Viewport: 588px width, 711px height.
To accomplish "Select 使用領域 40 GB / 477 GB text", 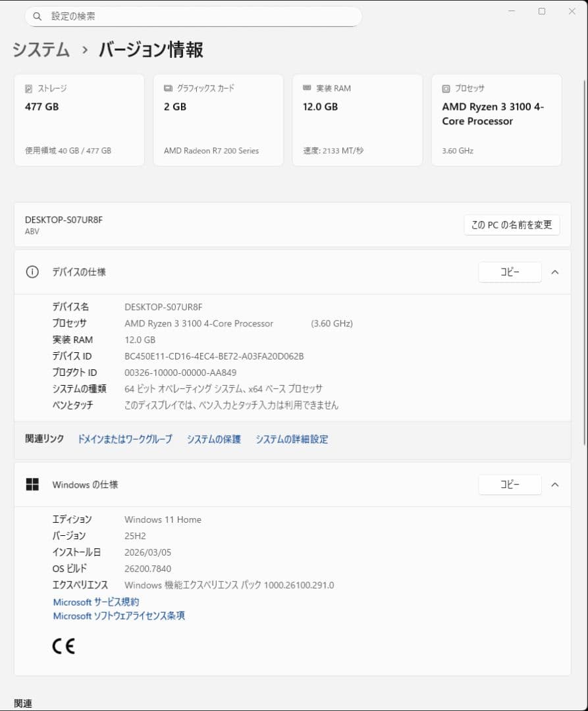I will pyautogui.click(x=68, y=151).
